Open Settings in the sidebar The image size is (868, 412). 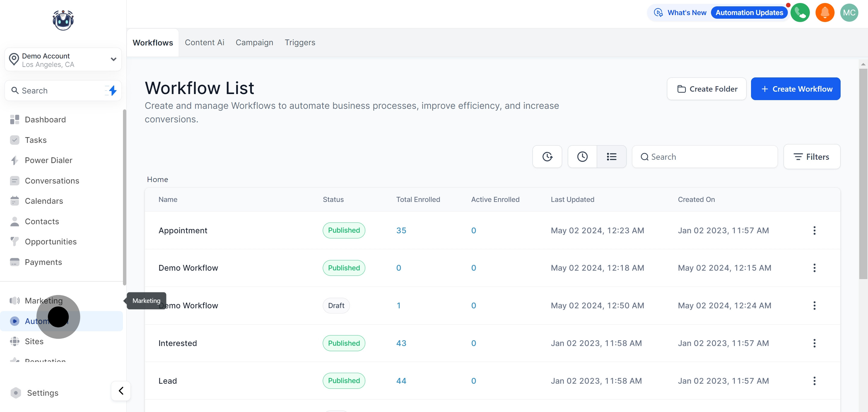click(42, 393)
